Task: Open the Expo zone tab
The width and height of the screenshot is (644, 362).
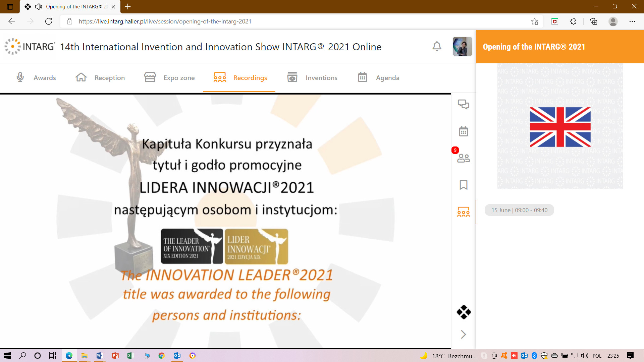Action: 169,78
